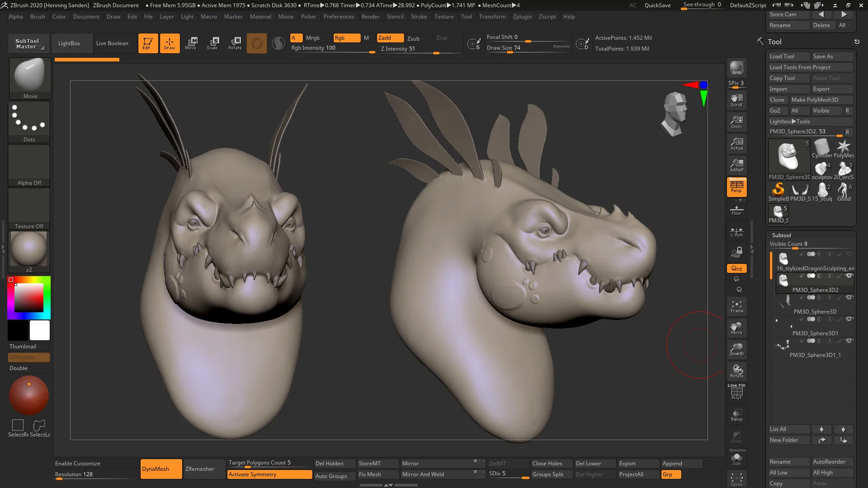The height and width of the screenshot is (488, 868).
Task: Toggle Persp perspective mode on right shelf
Action: coord(736,187)
